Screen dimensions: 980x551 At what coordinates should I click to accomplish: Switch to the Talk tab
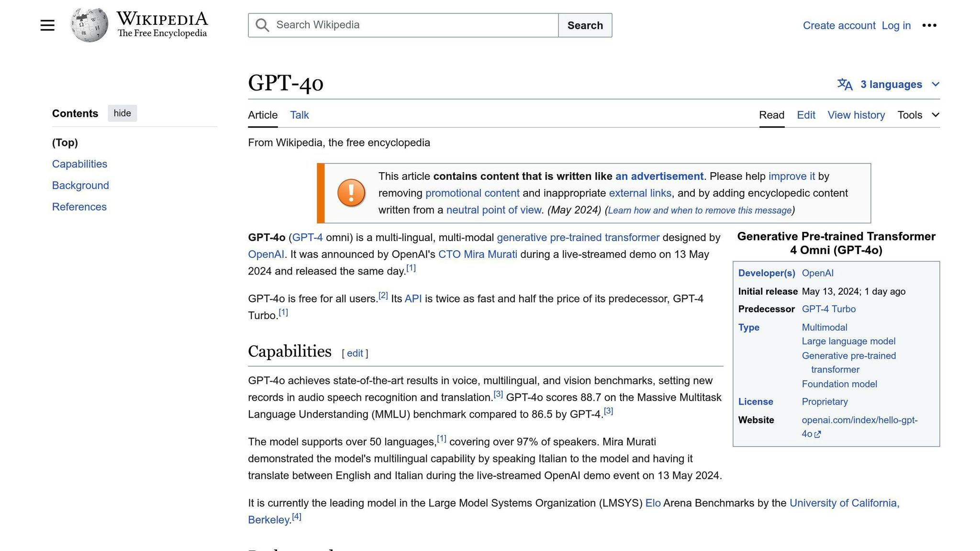tap(299, 115)
